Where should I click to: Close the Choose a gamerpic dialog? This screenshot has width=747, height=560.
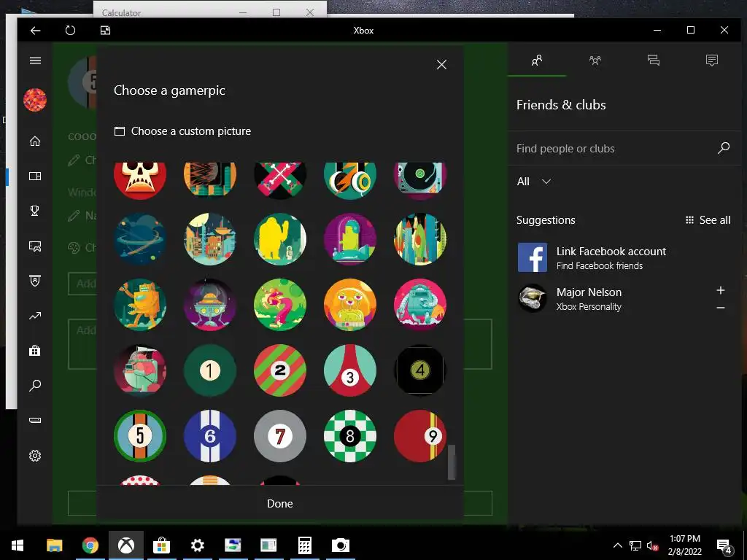click(441, 64)
